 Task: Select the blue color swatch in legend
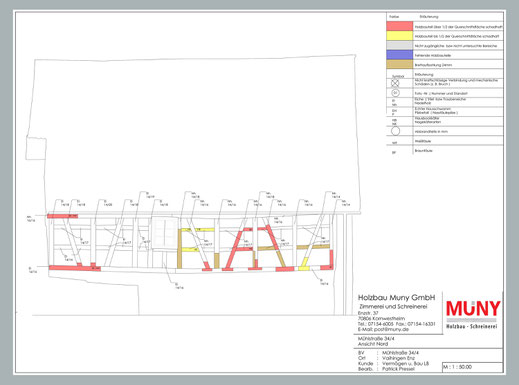(400, 55)
